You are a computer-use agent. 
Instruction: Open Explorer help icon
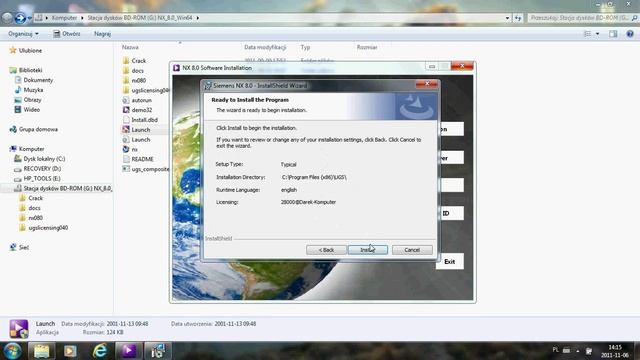click(x=630, y=34)
